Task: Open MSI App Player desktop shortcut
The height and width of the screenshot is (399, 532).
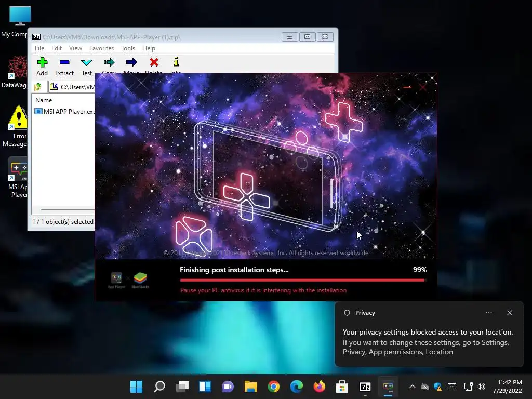Action: coord(17,178)
